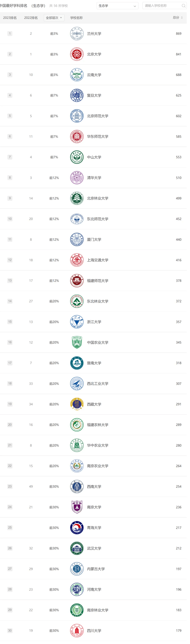This screenshot has height=644, width=190.
Task: Click the Tibet University logo
Action: click(77, 404)
